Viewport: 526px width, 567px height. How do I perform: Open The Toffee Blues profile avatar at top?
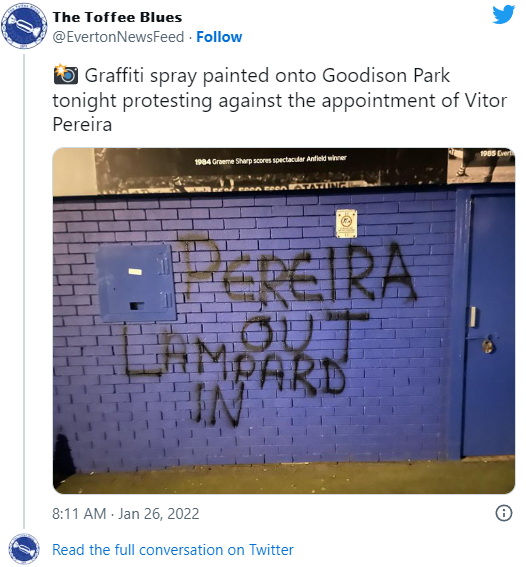(x=24, y=26)
